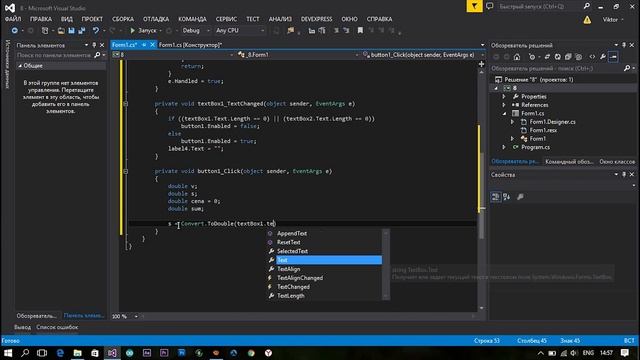640x360 pixels.
Task: Open Windows Start menu
Action: click(x=8, y=353)
